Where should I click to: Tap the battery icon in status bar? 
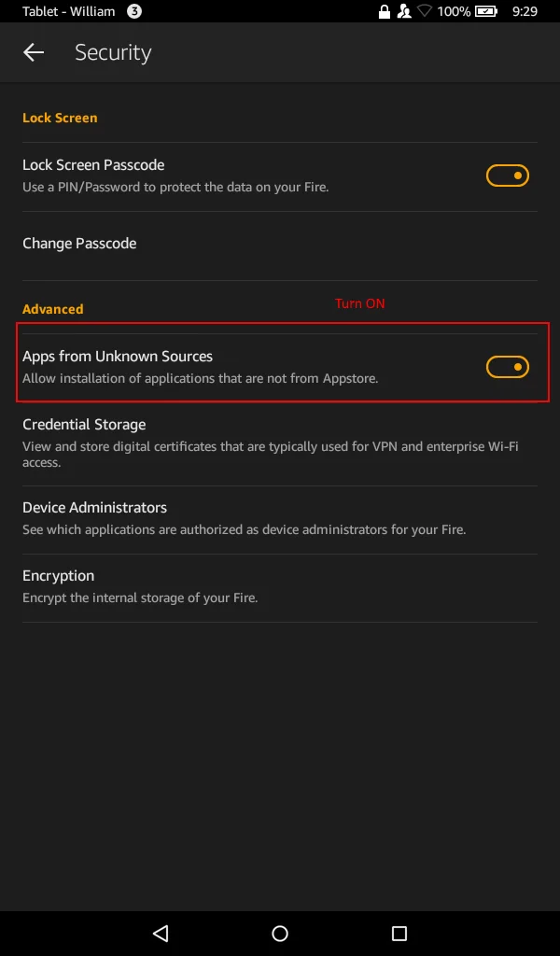click(x=485, y=11)
